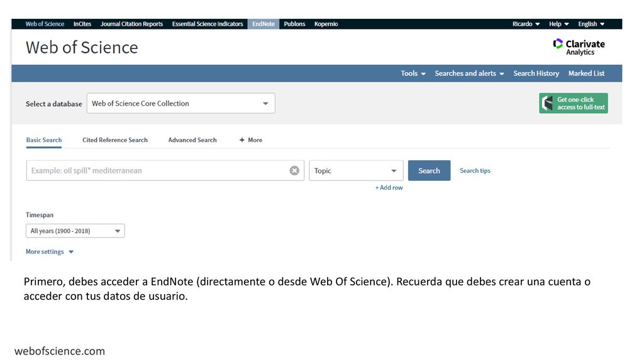Open the All years timespan dropdown
644x362 pixels.
point(75,231)
